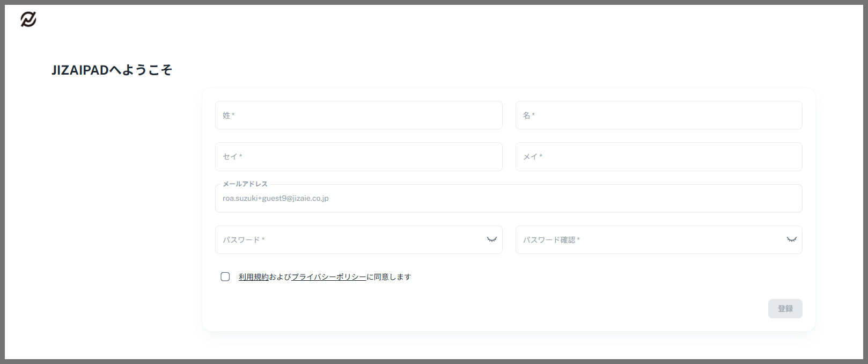The image size is (868, 364).
Task: Select the メイ katakana field
Action: [x=659, y=157]
